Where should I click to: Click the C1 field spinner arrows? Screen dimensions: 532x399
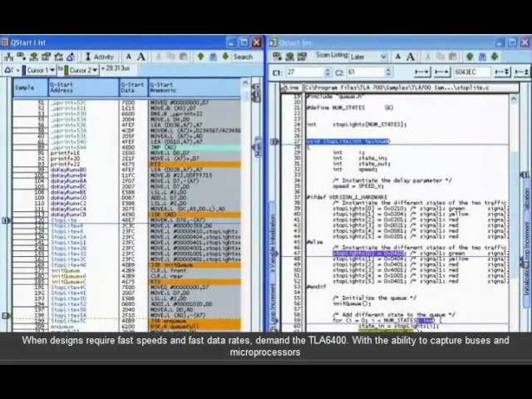[x=328, y=72]
